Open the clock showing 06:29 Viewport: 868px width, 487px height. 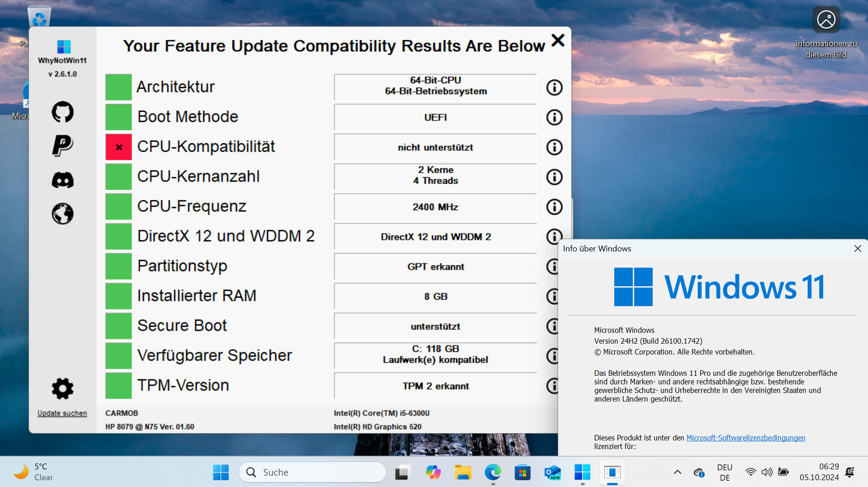[x=819, y=472]
